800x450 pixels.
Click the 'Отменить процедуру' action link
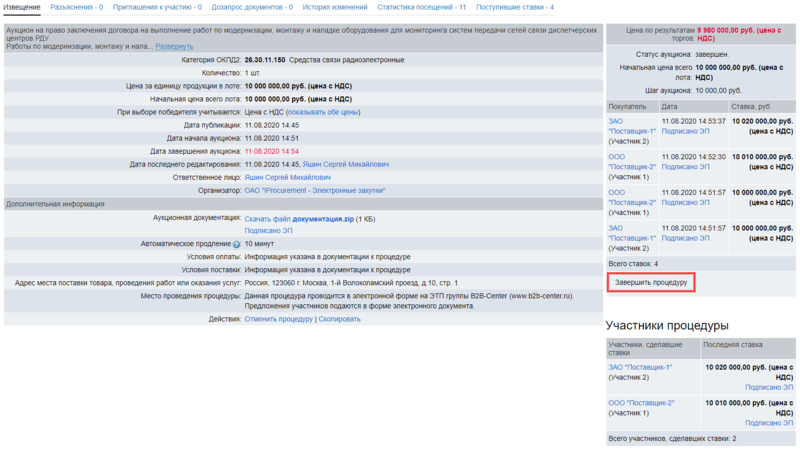tap(279, 319)
